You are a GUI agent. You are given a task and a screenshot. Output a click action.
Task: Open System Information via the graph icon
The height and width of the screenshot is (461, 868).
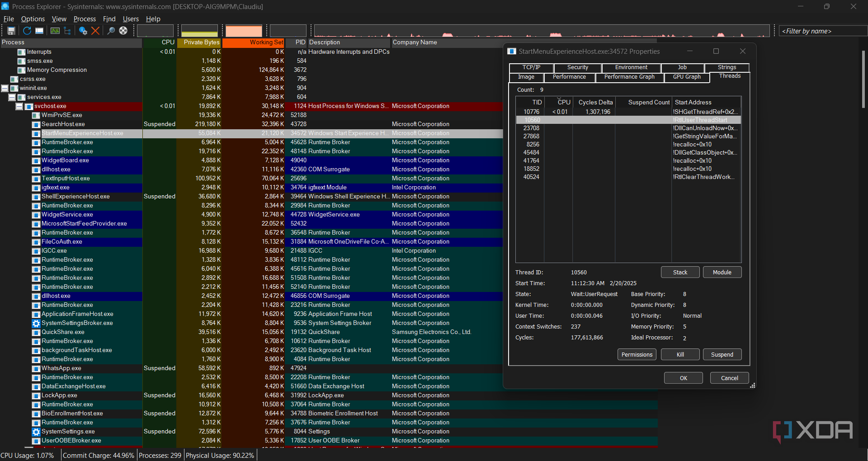(55, 30)
